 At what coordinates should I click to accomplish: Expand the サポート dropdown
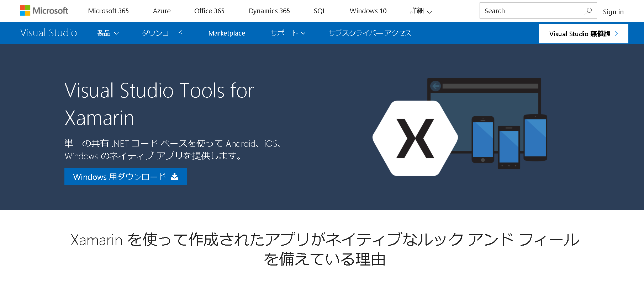click(288, 33)
